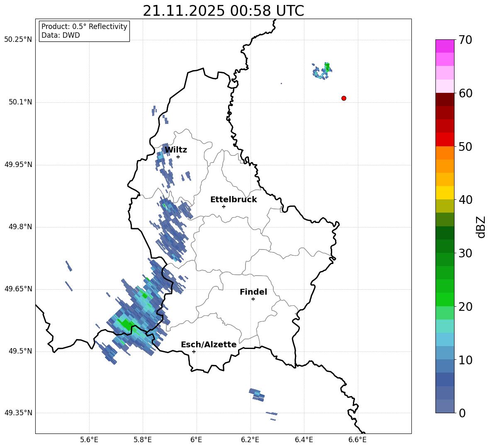Click the 6.4°E longitude label
Screen dimensions: 491x448
(304, 440)
